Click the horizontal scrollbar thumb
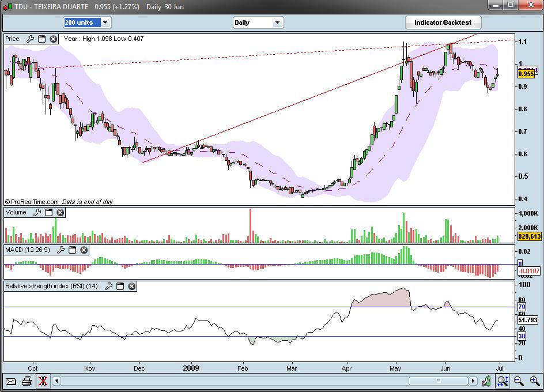The height and width of the screenshot is (392, 544). pyautogui.click(x=439, y=381)
